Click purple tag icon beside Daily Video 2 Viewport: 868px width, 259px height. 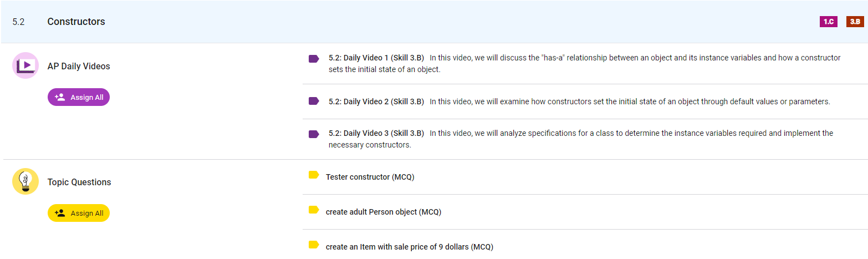tap(314, 101)
